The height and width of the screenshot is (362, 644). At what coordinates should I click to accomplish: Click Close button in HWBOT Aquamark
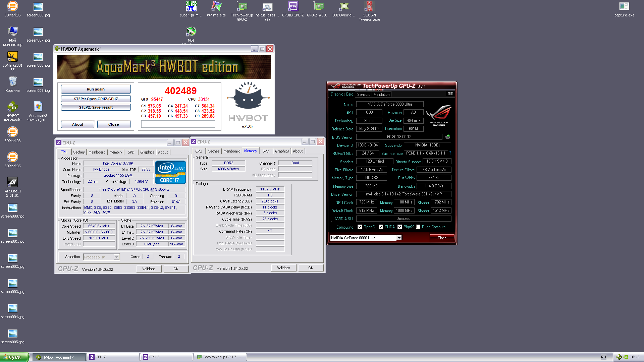[x=114, y=124]
